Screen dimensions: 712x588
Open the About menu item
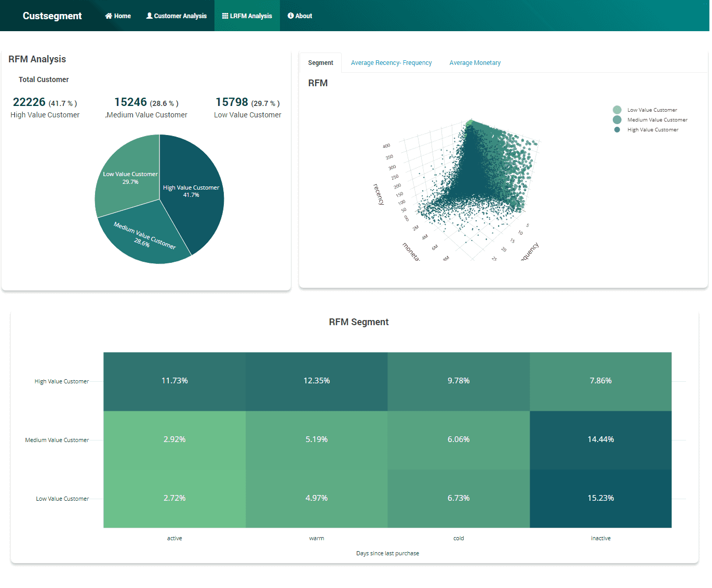click(x=300, y=16)
